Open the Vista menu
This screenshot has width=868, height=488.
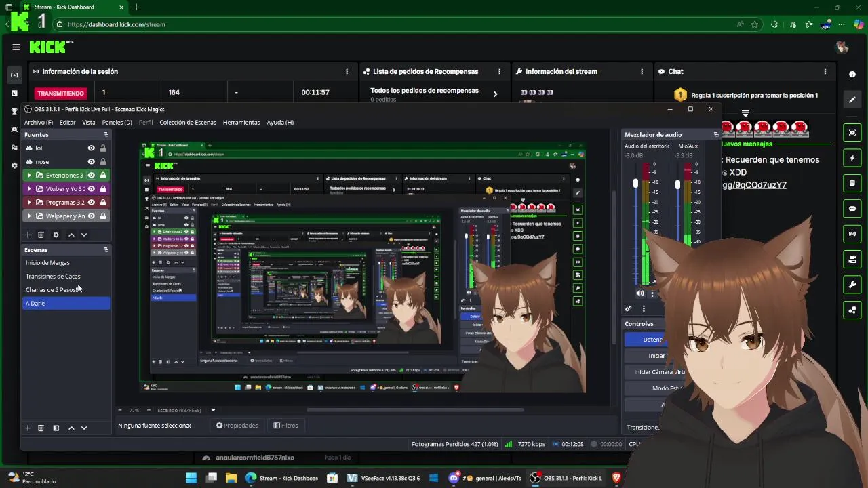click(89, 123)
